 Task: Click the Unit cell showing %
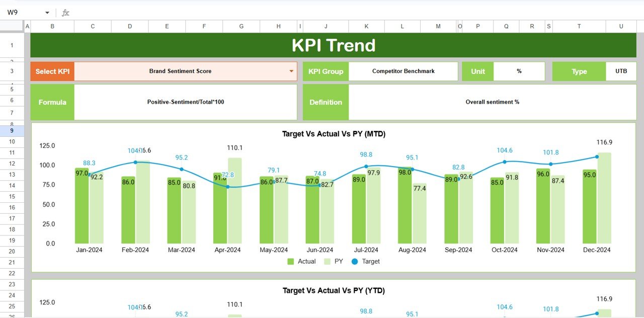[x=519, y=71]
